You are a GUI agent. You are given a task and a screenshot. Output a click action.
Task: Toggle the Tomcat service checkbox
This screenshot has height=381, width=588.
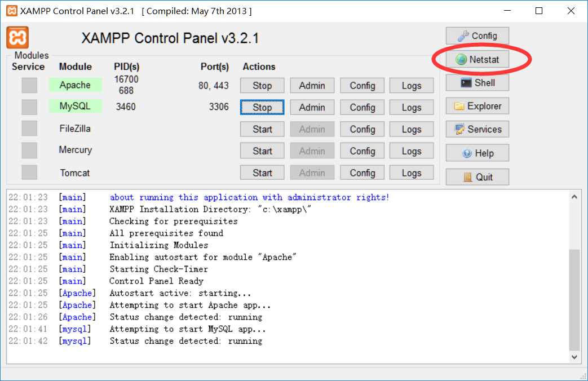[29, 172]
